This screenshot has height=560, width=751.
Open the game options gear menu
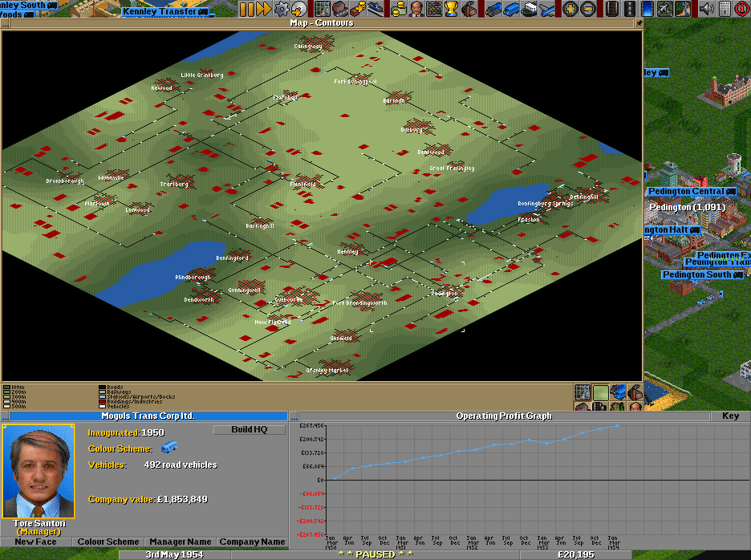coord(281,9)
